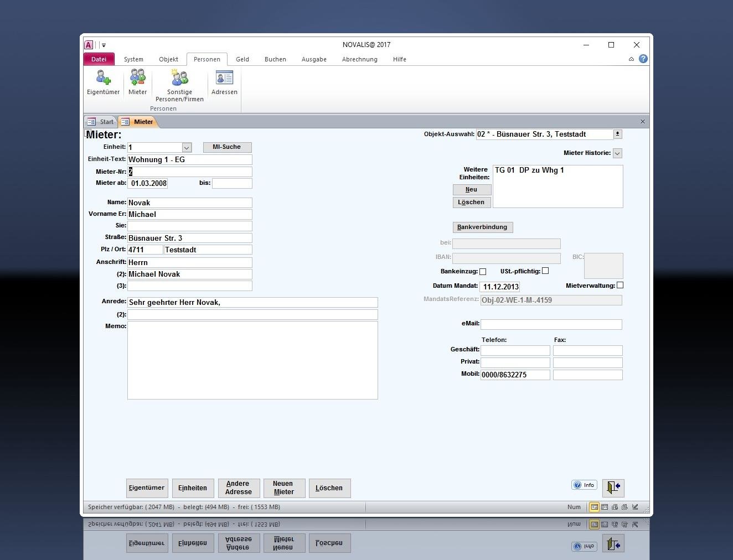Toggle the Mietverwaltung checkbox
Viewport: 733px width, 560px height.
point(620,286)
